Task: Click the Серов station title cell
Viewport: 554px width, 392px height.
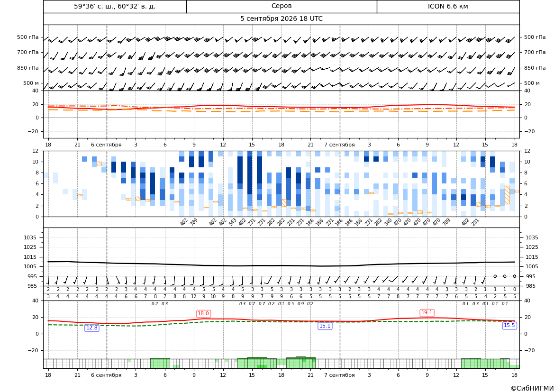Action: point(282,6)
